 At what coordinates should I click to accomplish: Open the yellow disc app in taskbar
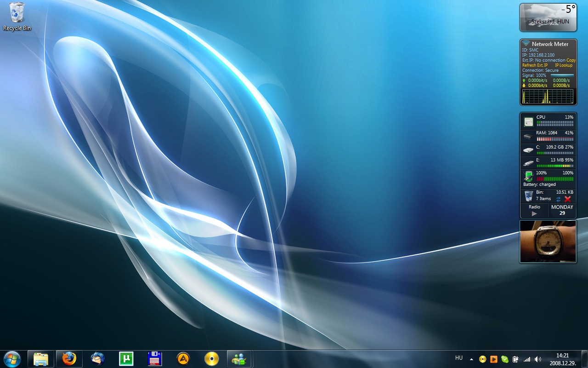[x=212, y=358]
